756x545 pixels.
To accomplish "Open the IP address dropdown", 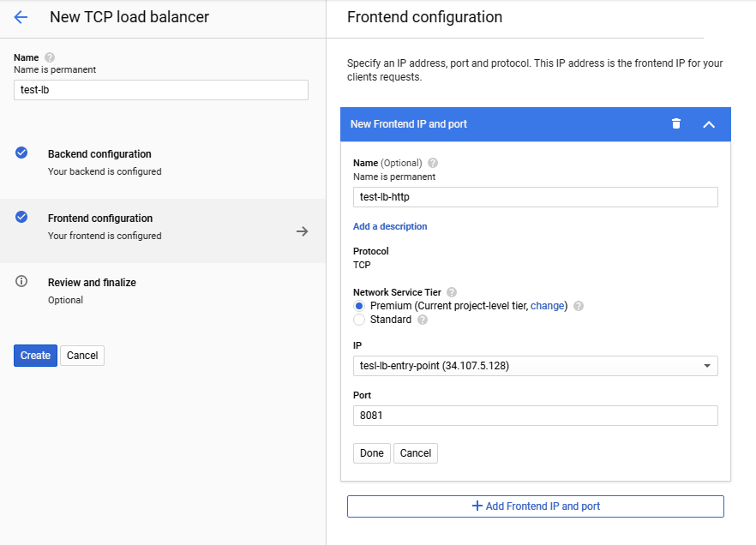I will 535,366.
